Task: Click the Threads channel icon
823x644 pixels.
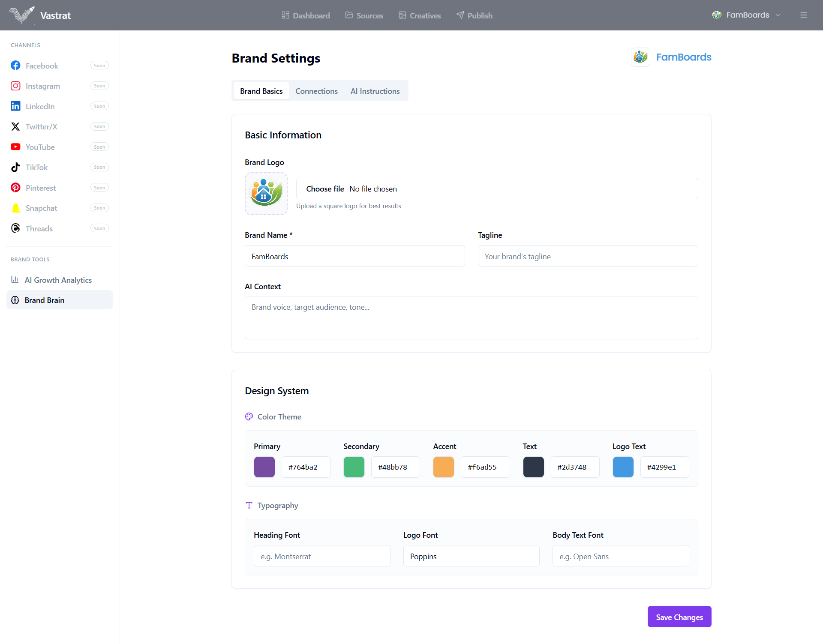Action: (x=15, y=228)
